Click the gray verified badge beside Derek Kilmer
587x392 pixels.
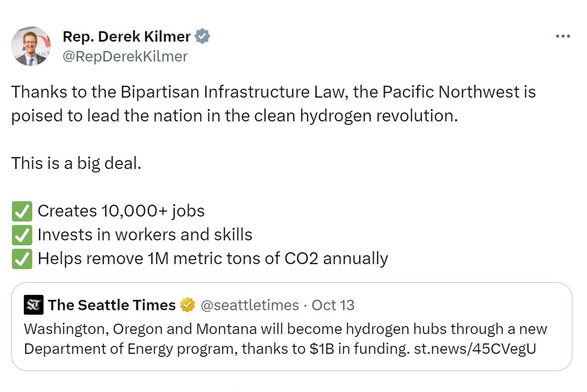[x=202, y=36]
